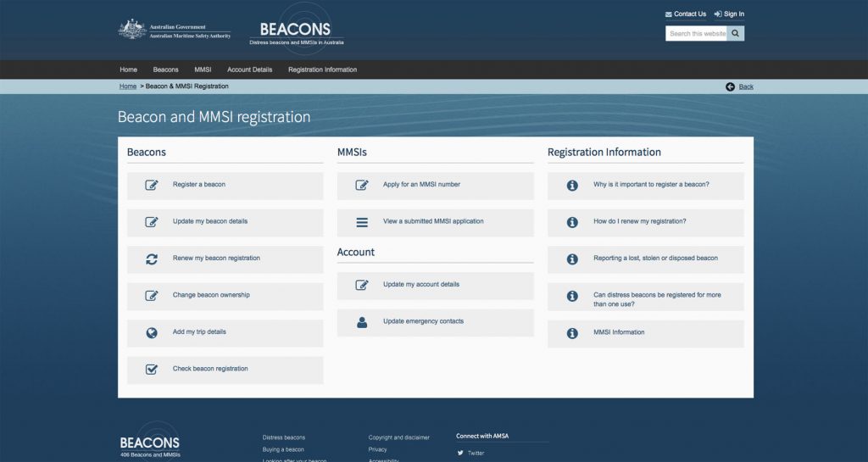The image size is (868, 462).
Task: Click the checkmark icon for Check beacon registration
Action: pos(152,370)
